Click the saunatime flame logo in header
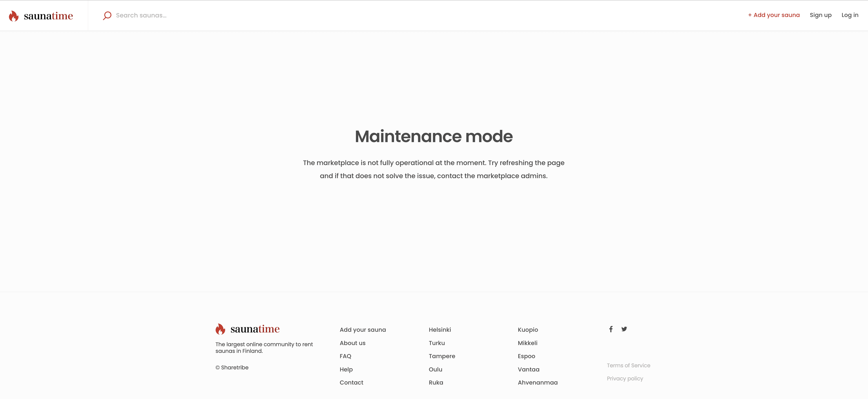This screenshot has height=399, width=868. tap(14, 16)
